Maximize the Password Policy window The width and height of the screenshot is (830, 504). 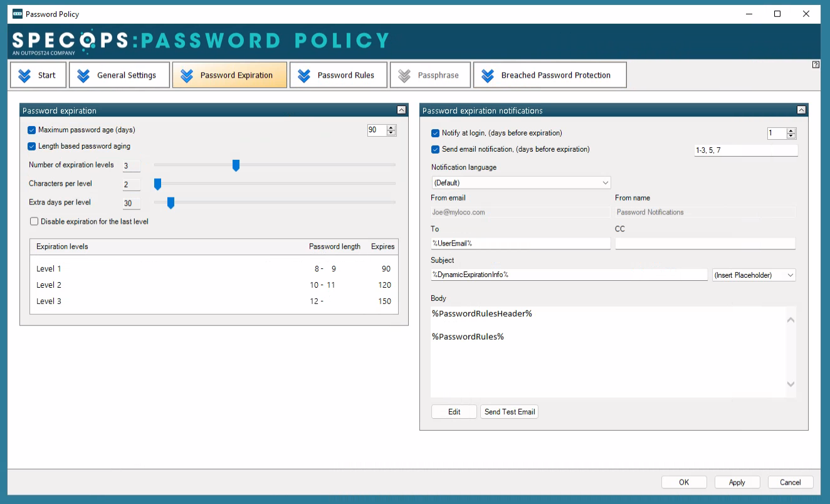point(777,14)
